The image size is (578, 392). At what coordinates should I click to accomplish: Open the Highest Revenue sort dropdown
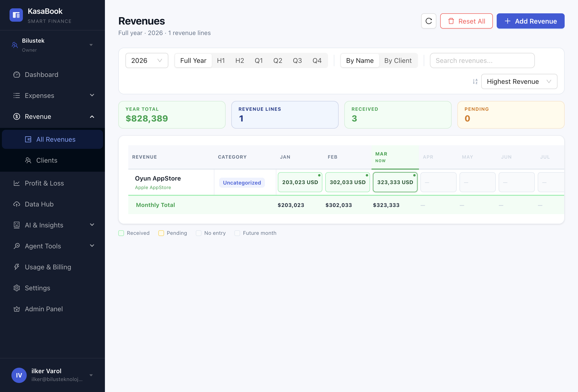[519, 81]
